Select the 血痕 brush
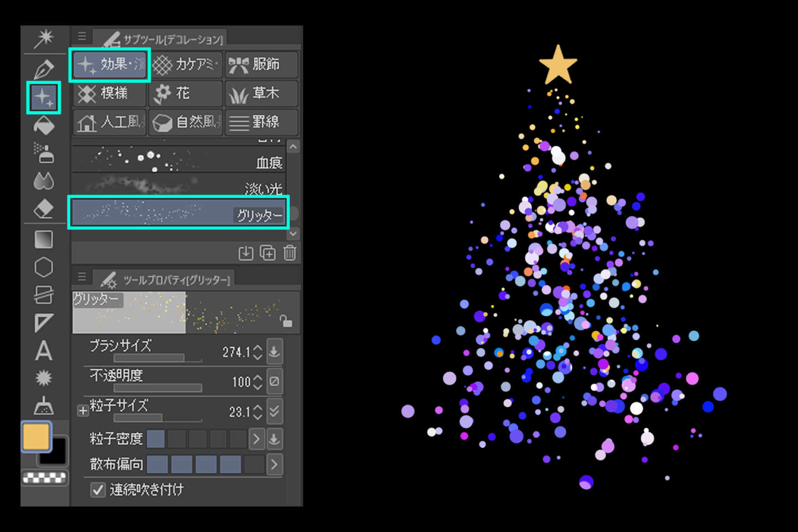Image resolution: width=798 pixels, height=532 pixels. click(178, 161)
